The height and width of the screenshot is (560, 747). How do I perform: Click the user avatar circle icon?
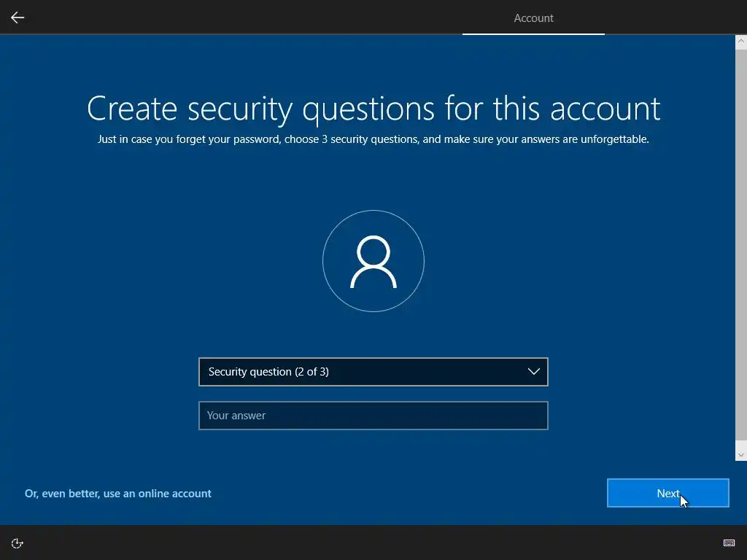point(373,261)
